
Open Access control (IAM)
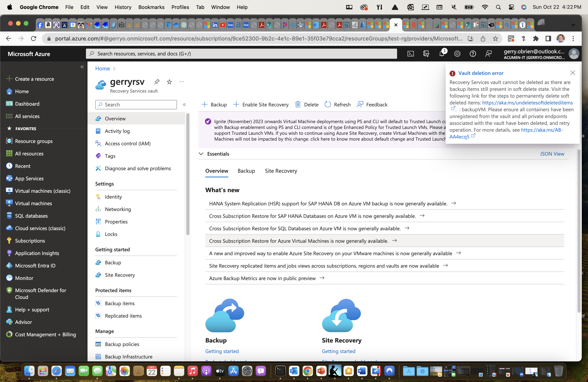tap(128, 143)
